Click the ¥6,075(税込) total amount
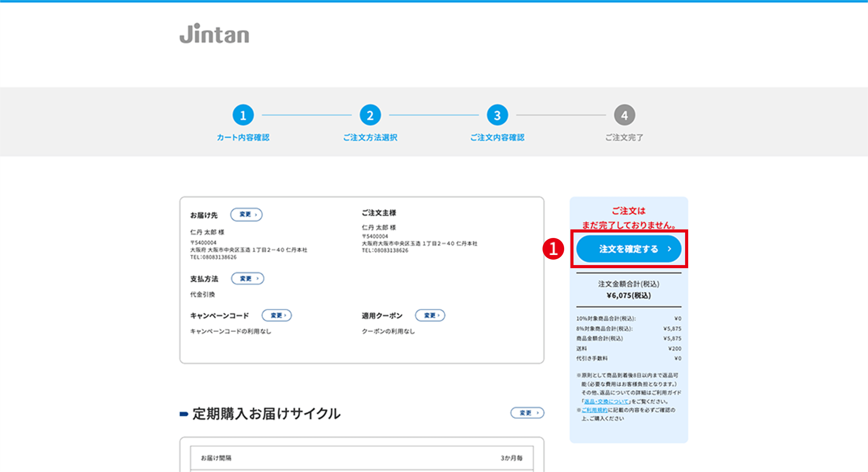This screenshot has height=472, width=868. [x=629, y=296]
